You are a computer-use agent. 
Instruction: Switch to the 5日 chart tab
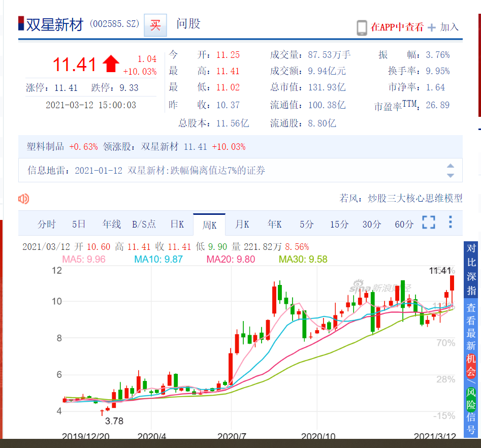[x=79, y=225]
